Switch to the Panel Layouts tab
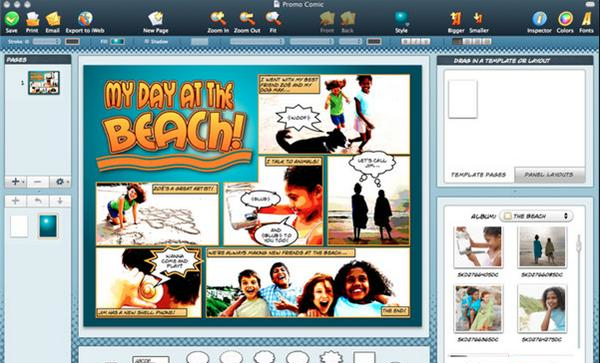 point(549,174)
